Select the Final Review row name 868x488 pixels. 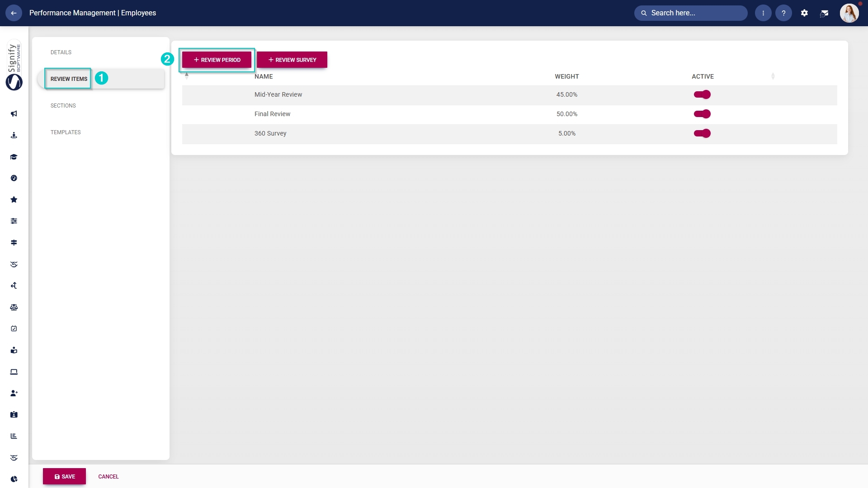point(272,114)
